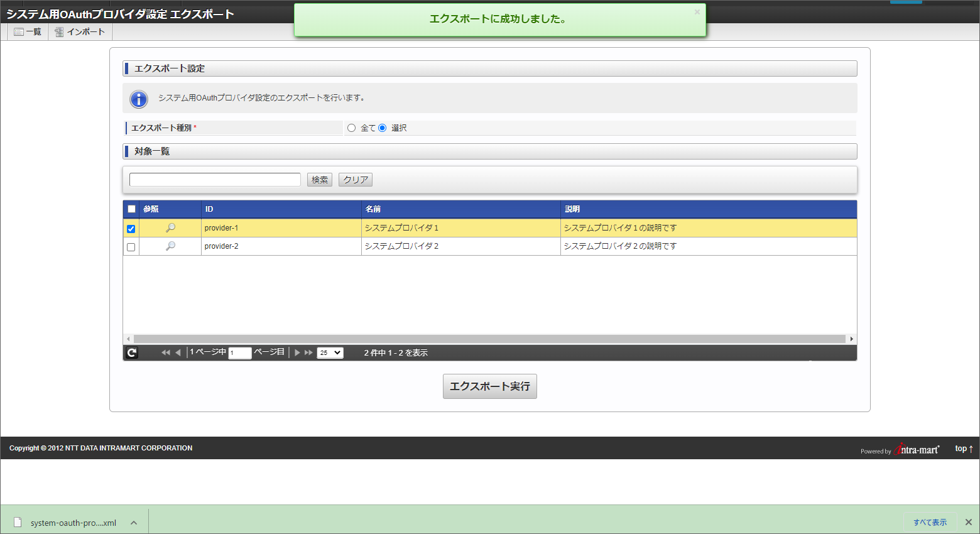The width and height of the screenshot is (980, 534).
Task: Reload the table with refresh icon
Action: pos(132,353)
